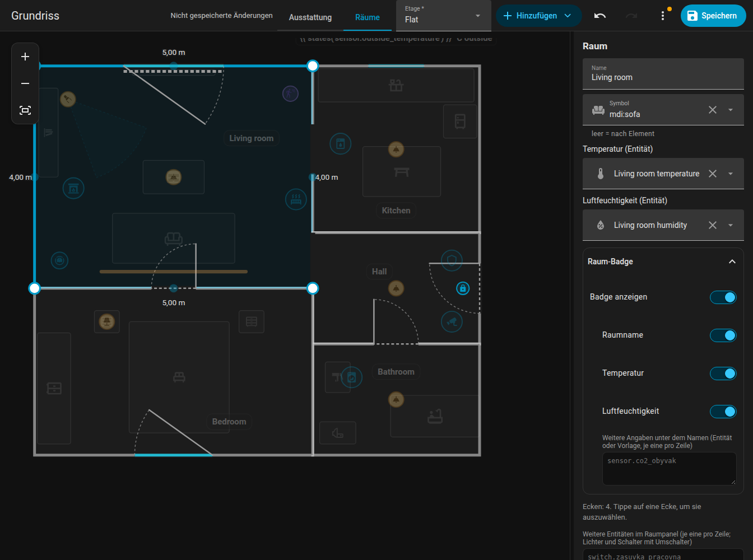
Task: Toggle the Raumname switch
Action: tap(723, 335)
